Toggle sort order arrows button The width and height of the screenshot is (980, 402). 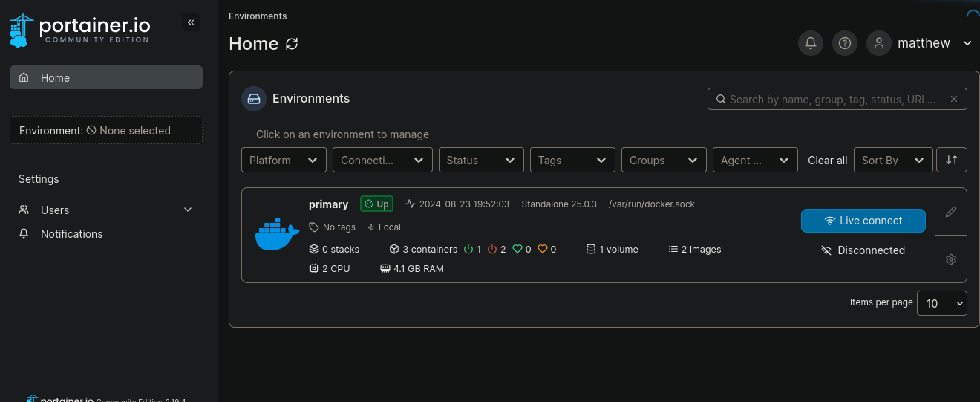click(952, 160)
